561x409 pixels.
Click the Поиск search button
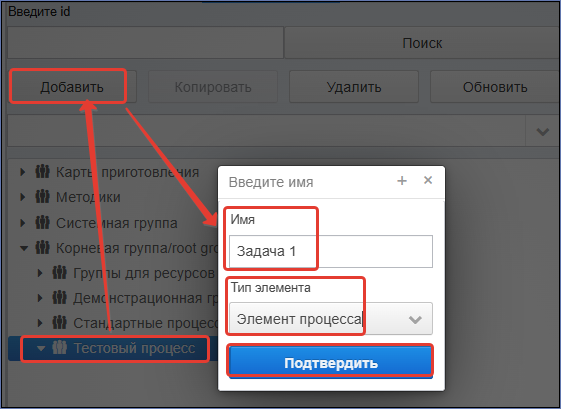click(422, 43)
